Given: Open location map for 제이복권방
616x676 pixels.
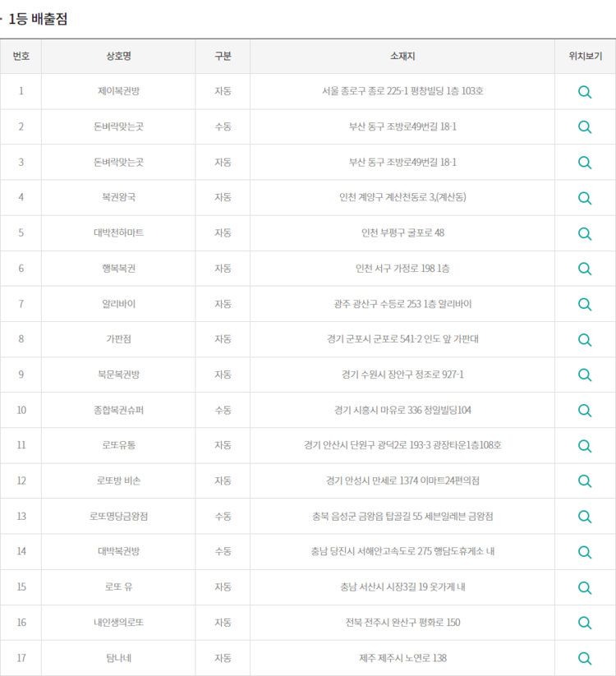Looking at the screenshot, I should 585,92.
